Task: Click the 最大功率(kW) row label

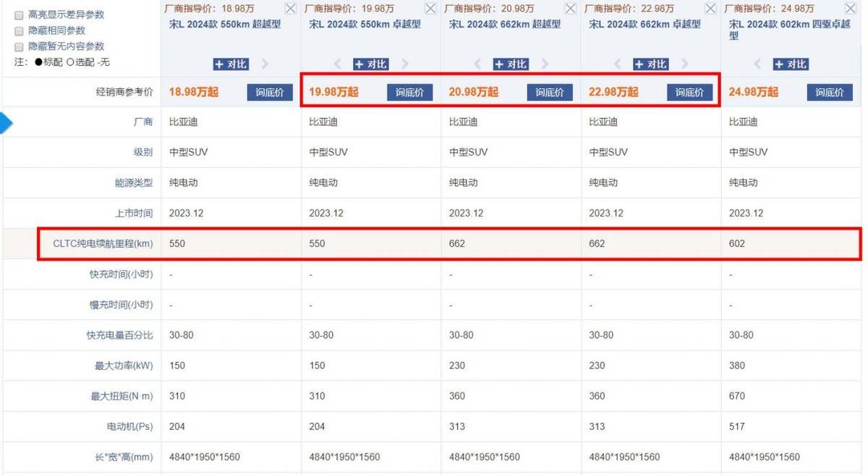Action: tap(124, 366)
